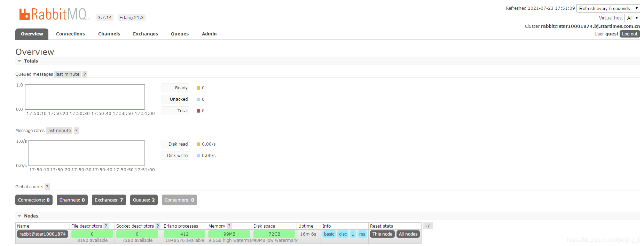Viewport: 644px width, 246px height.
Task: Click the blue Disk write swatch
Action: [x=198, y=156]
